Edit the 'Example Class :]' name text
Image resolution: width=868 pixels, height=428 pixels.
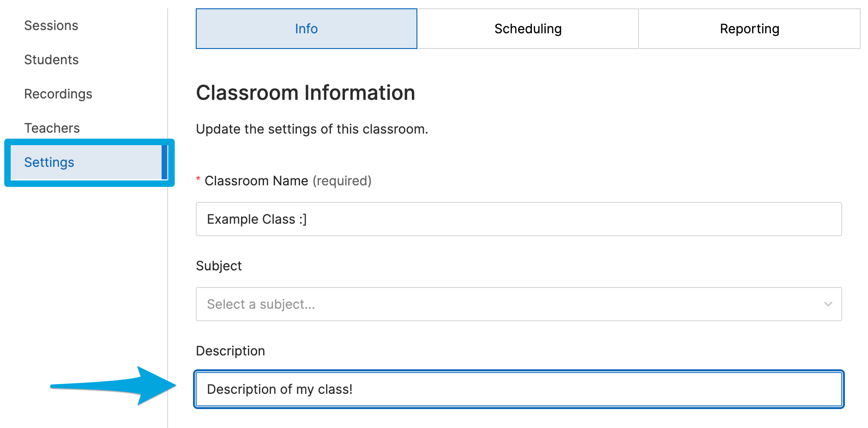pos(257,219)
